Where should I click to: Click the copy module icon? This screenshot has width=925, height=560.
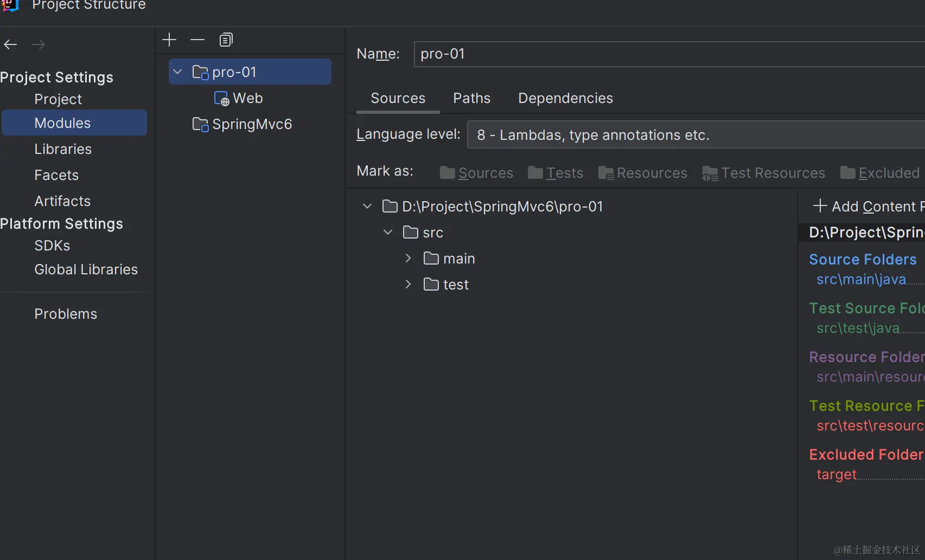[226, 40]
